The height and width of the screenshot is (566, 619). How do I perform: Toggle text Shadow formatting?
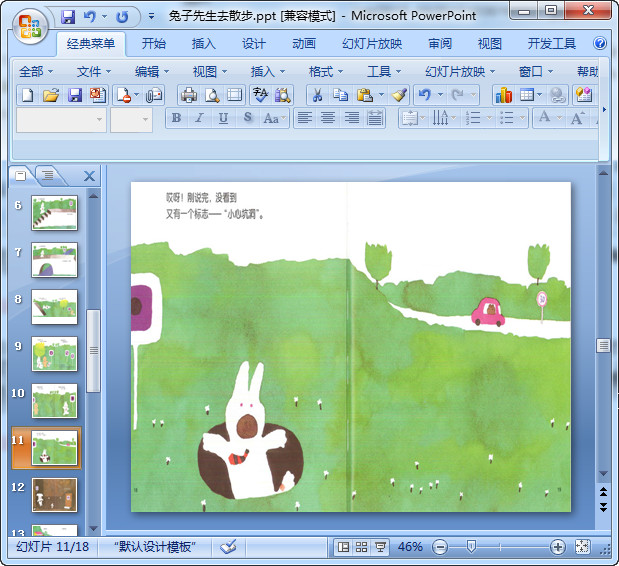click(248, 118)
